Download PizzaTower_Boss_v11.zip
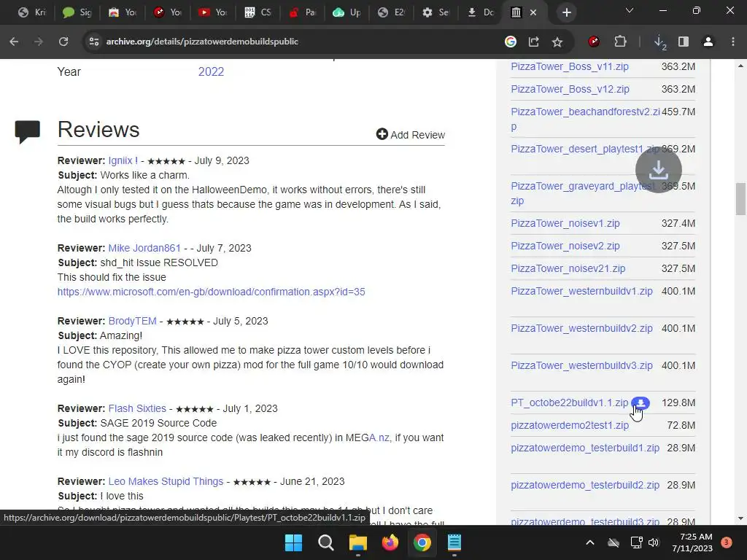Viewport: 747px width, 560px height. (x=570, y=66)
